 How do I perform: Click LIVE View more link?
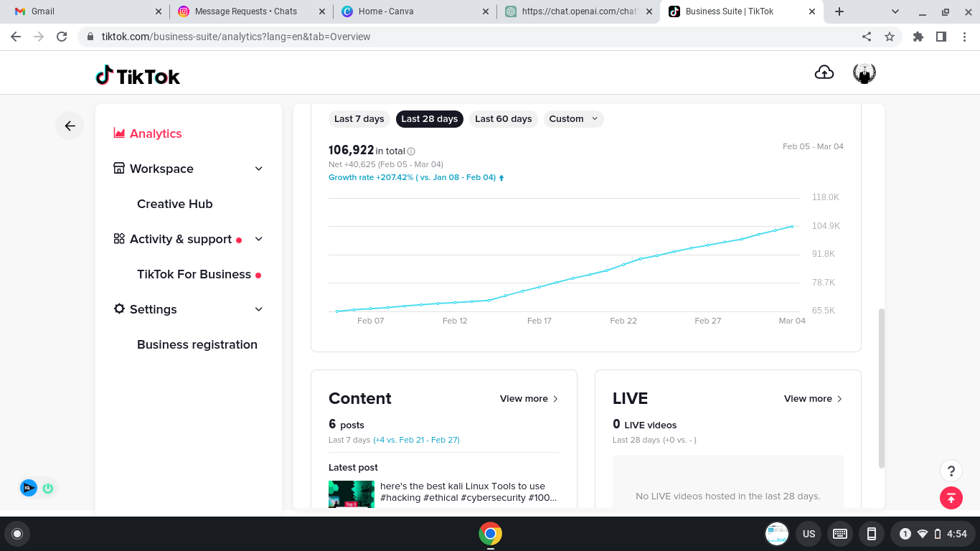pyautogui.click(x=814, y=399)
